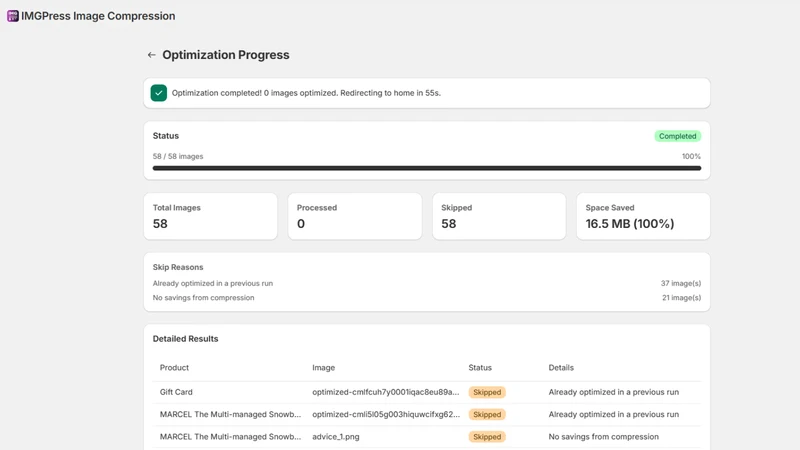Click the MARCEL product name in advice_1.png row
The width and height of the screenshot is (800, 450).
(231, 437)
